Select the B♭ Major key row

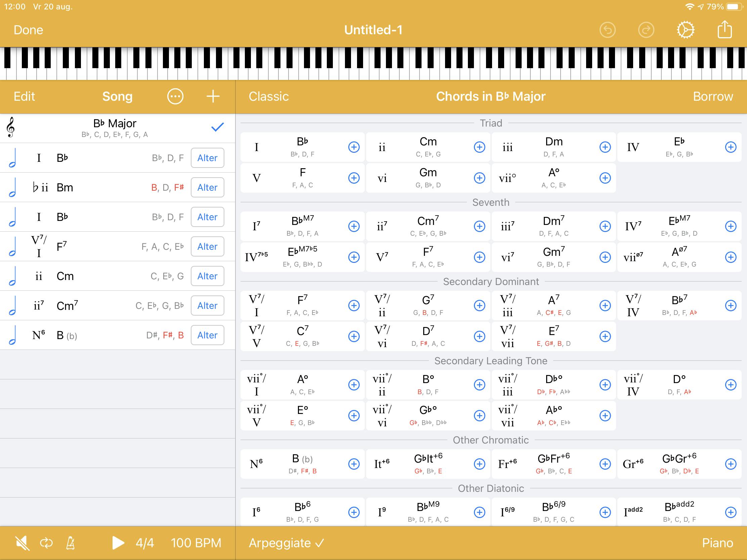(x=115, y=128)
